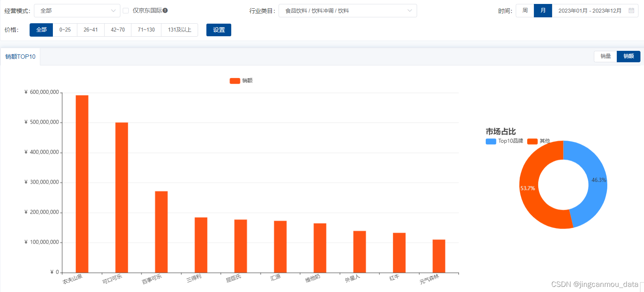
Task: Choose the 0~25 price range
Action: click(65, 30)
